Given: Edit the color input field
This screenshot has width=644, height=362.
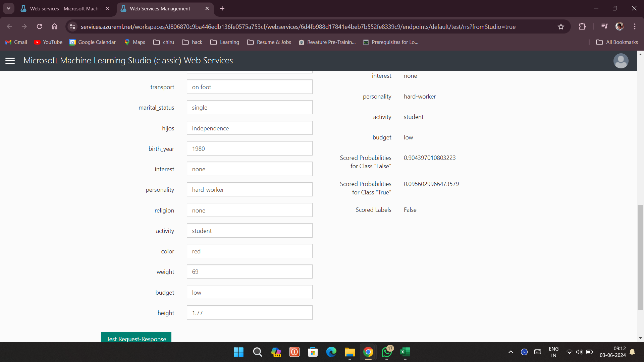Looking at the screenshot, I should pyautogui.click(x=250, y=251).
